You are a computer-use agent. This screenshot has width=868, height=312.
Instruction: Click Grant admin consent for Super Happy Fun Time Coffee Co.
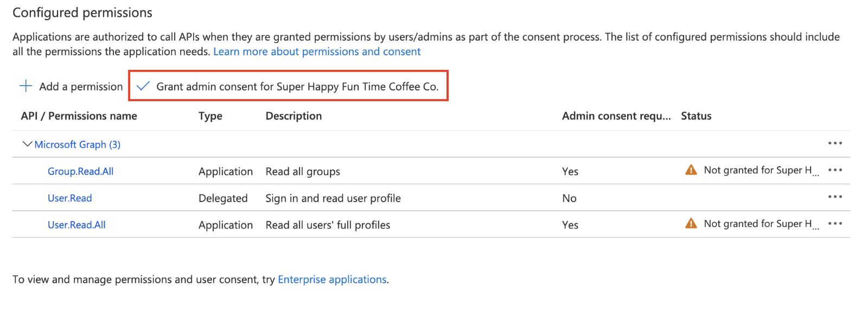(x=297, y=87)
